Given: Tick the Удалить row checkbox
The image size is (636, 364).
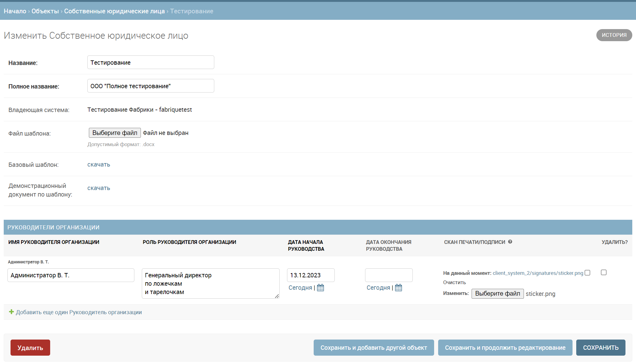Looking at the screenshot, I should click(x=603, y=272).
